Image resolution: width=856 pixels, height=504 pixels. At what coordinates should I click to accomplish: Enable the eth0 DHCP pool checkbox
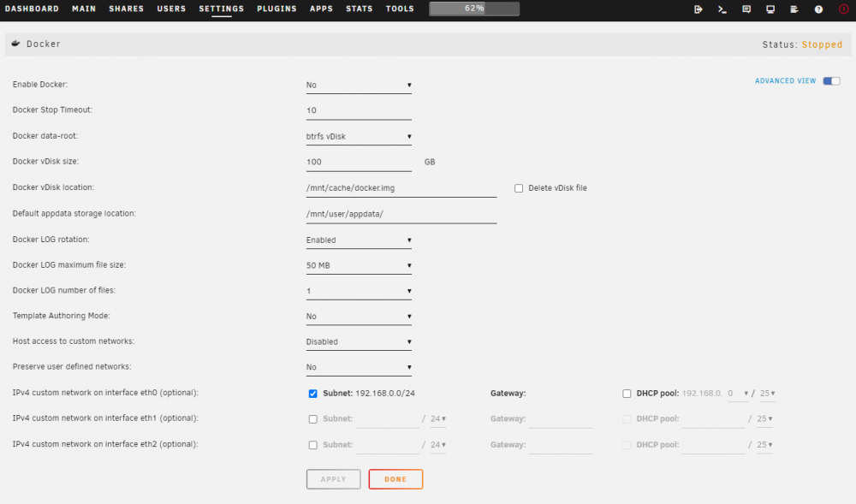(x=627, y=394)
